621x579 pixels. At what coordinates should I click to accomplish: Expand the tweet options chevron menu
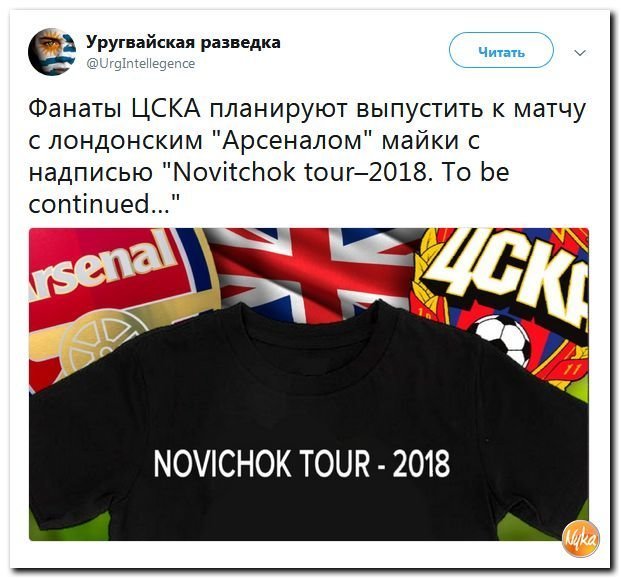click(580, 52)
